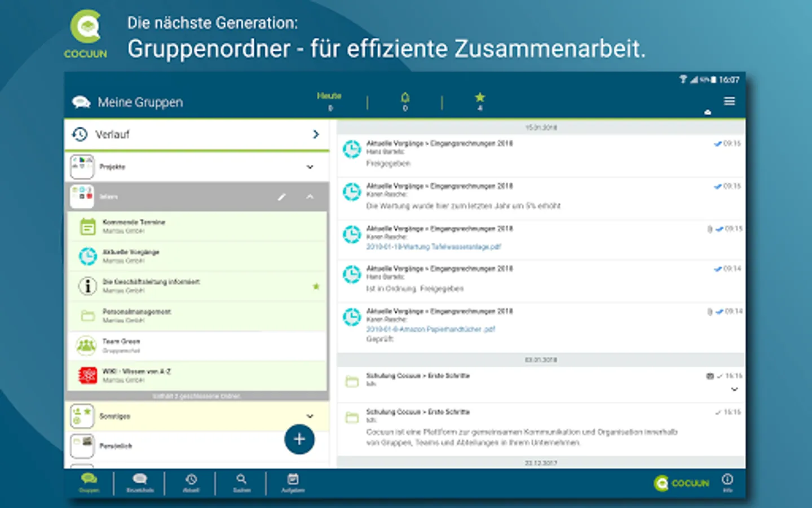Screen dimensions: 812x508
Task: Open the Wartung Tafelwasseranlage.pdf attachment link
Action: pyautogui.click(x=434, y=247)
